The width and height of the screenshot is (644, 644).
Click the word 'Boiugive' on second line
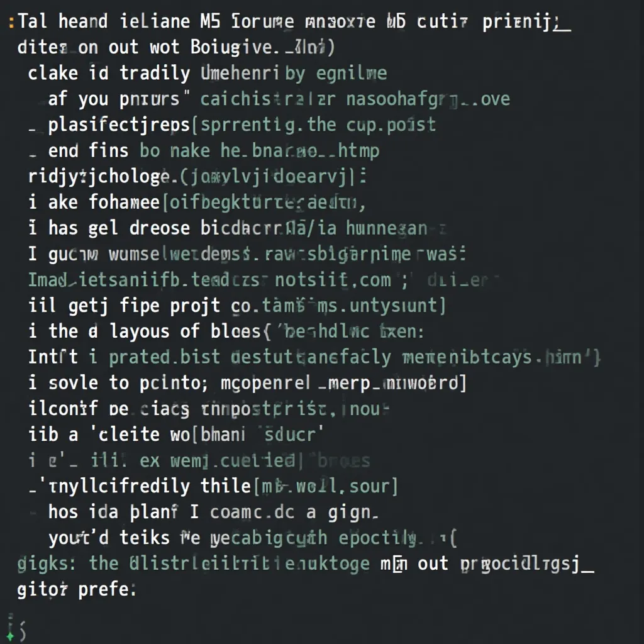click(231, 48)
